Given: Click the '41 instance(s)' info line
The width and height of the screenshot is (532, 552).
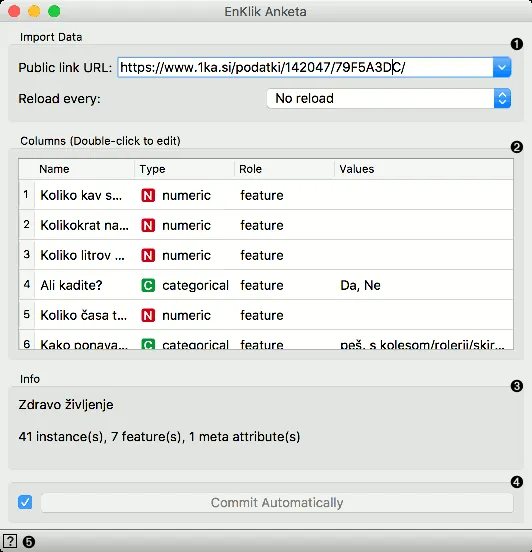Looking at the screenshot, I should pyautogui.click(x=159, y=437).
